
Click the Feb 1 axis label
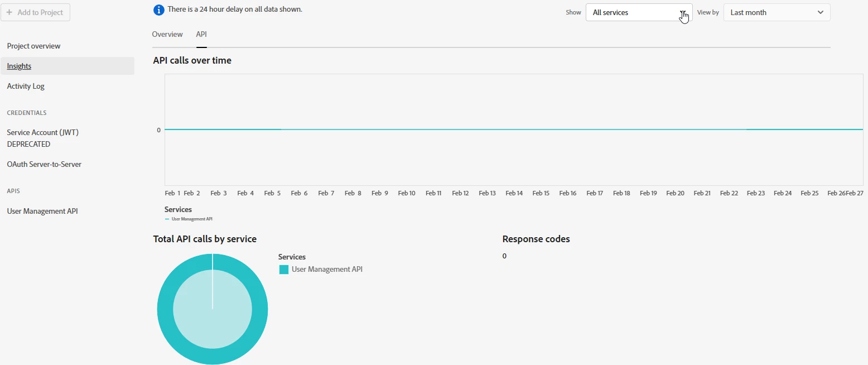click(x=172, y=193)
